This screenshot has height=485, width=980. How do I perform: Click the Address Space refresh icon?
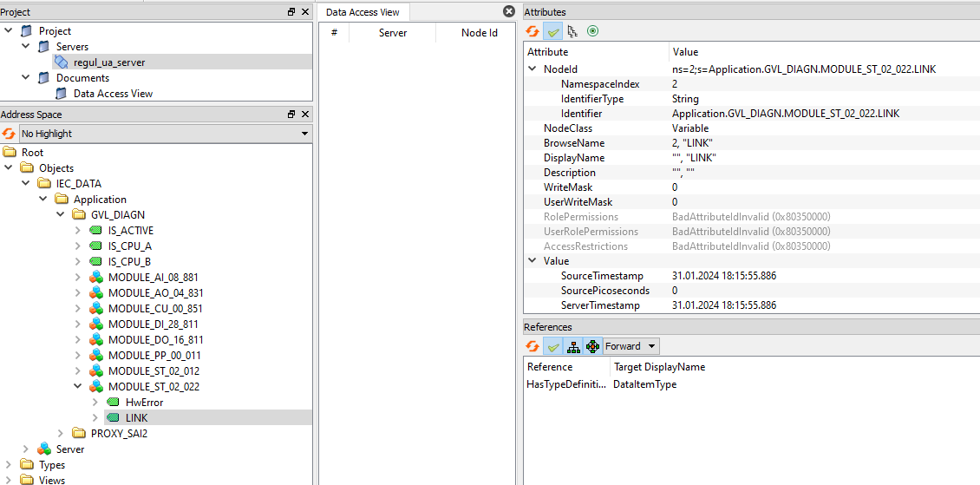point(9,134)
